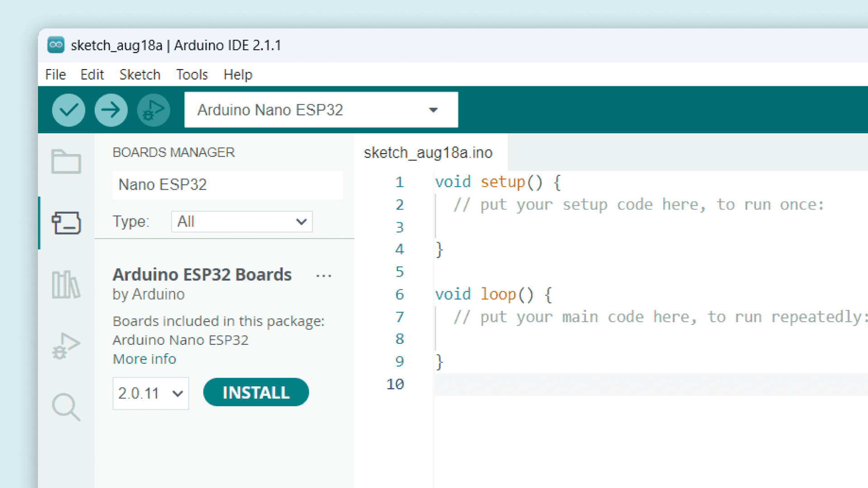Follow the More info link
This screenshot has width=868, height=488.
click(144, 359)
